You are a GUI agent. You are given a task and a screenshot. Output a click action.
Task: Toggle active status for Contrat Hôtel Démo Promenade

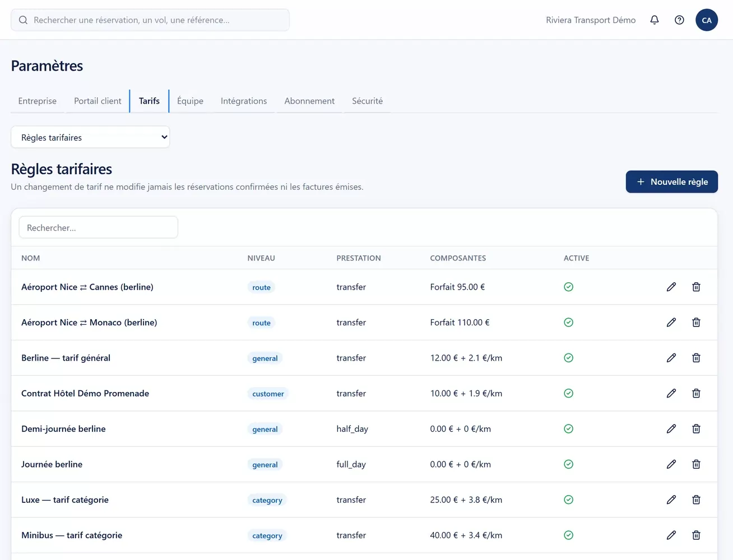[568, 393]
